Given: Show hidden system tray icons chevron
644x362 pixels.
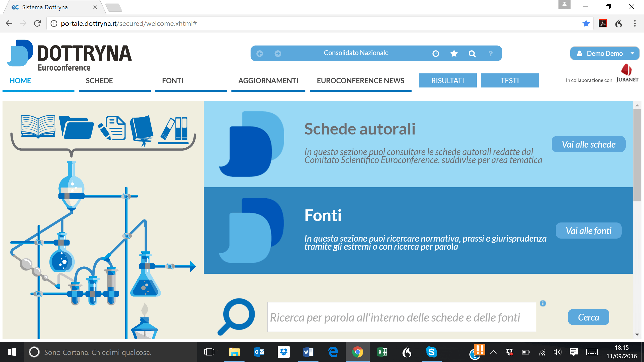Looking at the screenshot, I should tap(493, 352).
